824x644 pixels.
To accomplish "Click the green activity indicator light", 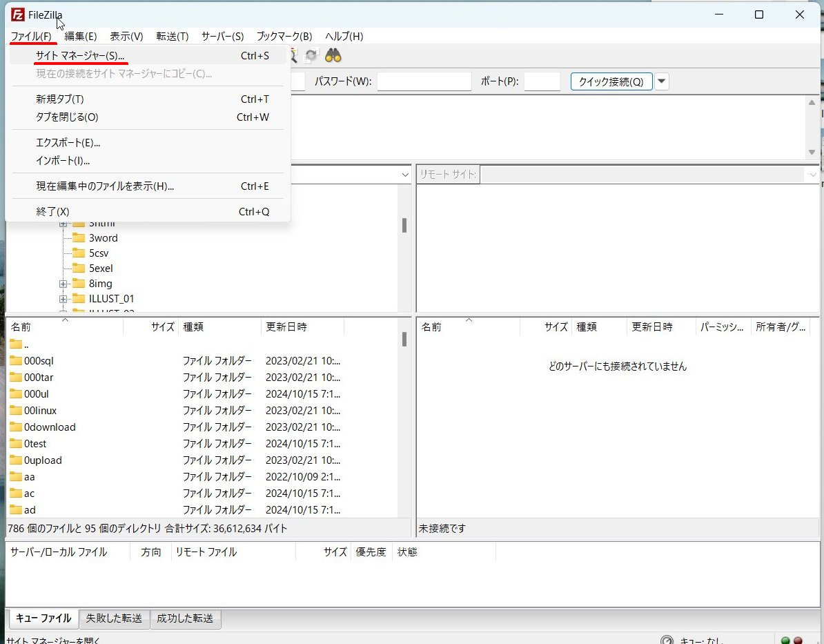I will coord(785,641).
